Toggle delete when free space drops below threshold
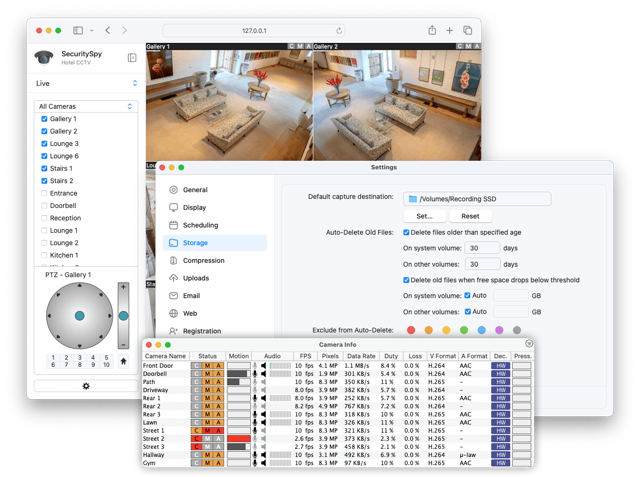 pos(406,280)
